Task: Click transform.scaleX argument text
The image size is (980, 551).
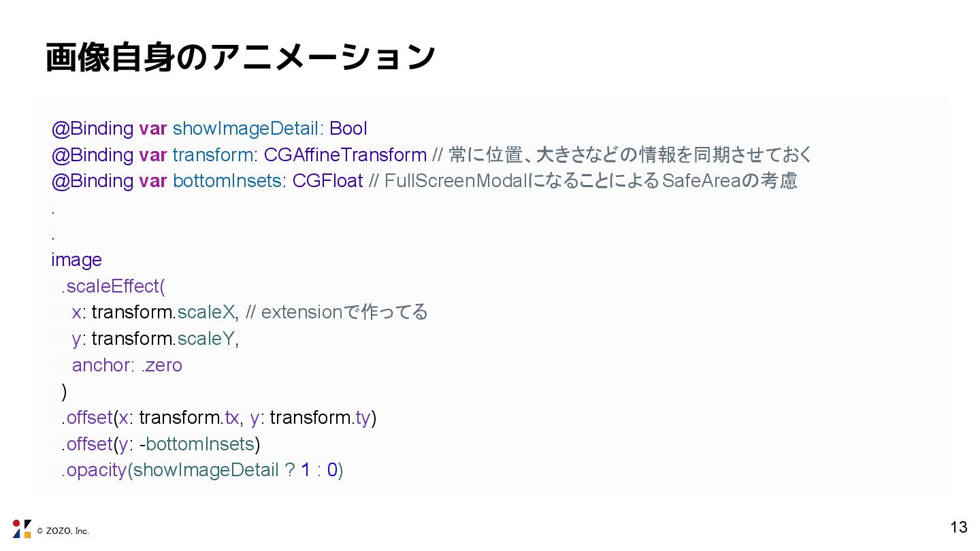Action: pyautogui.click(x=163, y=312)
